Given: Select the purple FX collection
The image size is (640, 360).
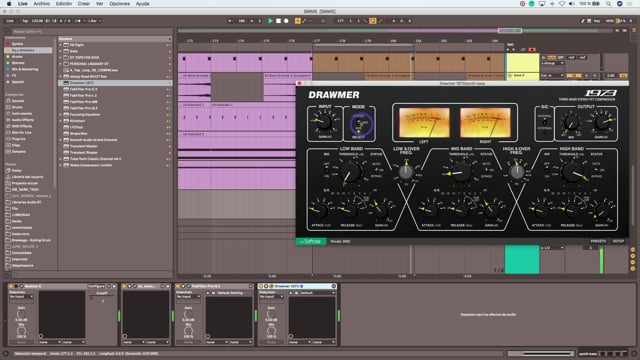Looking at the screenshot, I should [x=14, y=76].
